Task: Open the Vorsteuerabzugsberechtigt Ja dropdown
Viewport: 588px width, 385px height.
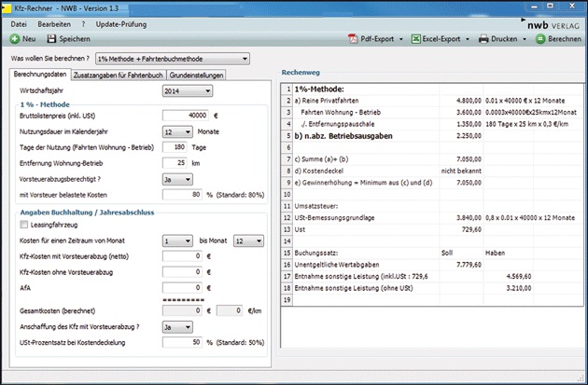Action: pyautogui.click(x=178, y=179)
